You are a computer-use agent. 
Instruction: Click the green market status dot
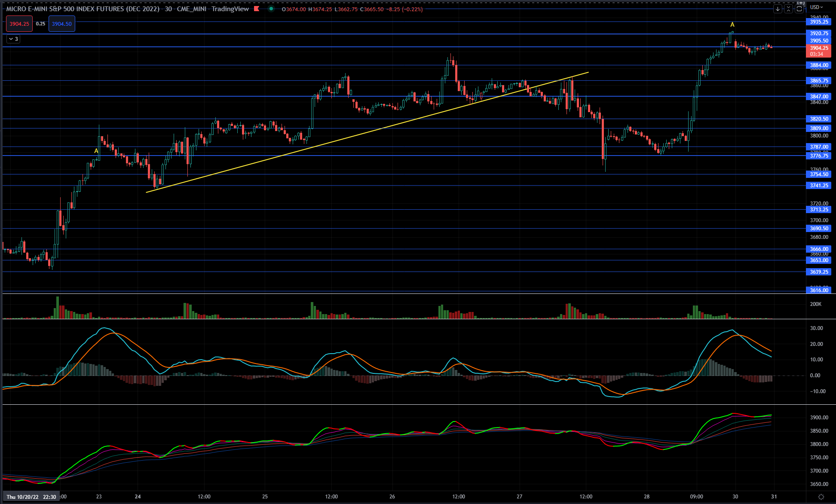pos(271,9)
